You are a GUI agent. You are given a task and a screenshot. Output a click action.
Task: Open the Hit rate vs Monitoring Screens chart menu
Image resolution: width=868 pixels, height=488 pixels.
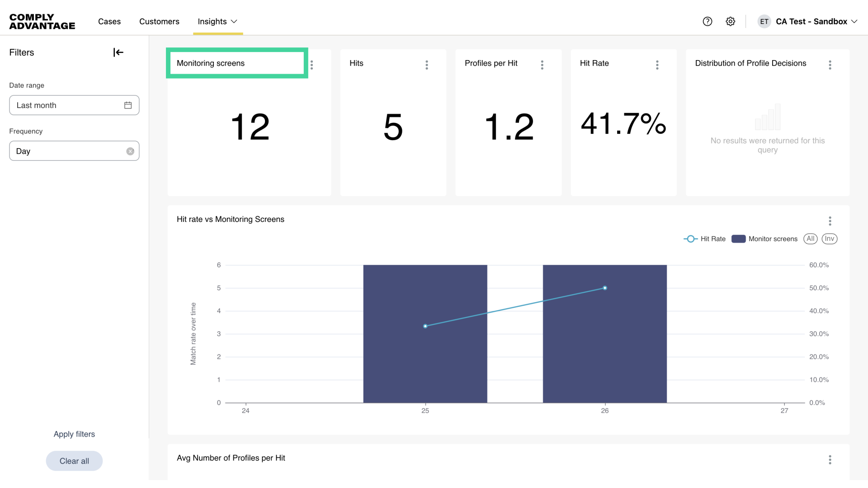830,221
